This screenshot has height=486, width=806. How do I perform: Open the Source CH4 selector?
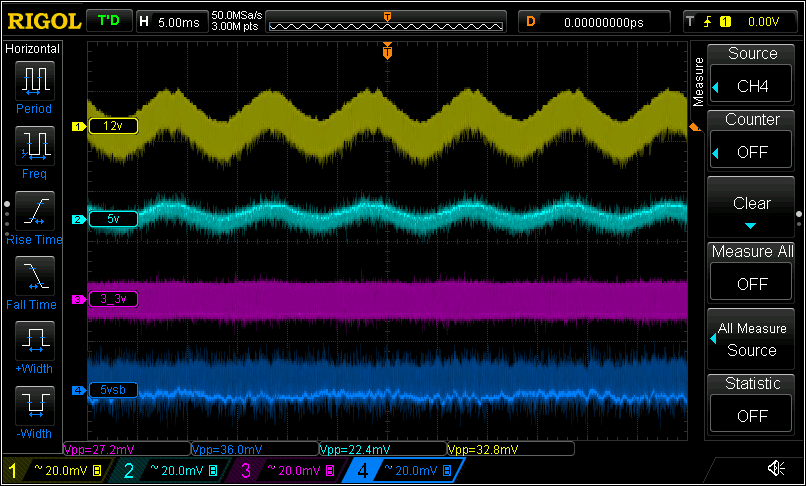751,74
